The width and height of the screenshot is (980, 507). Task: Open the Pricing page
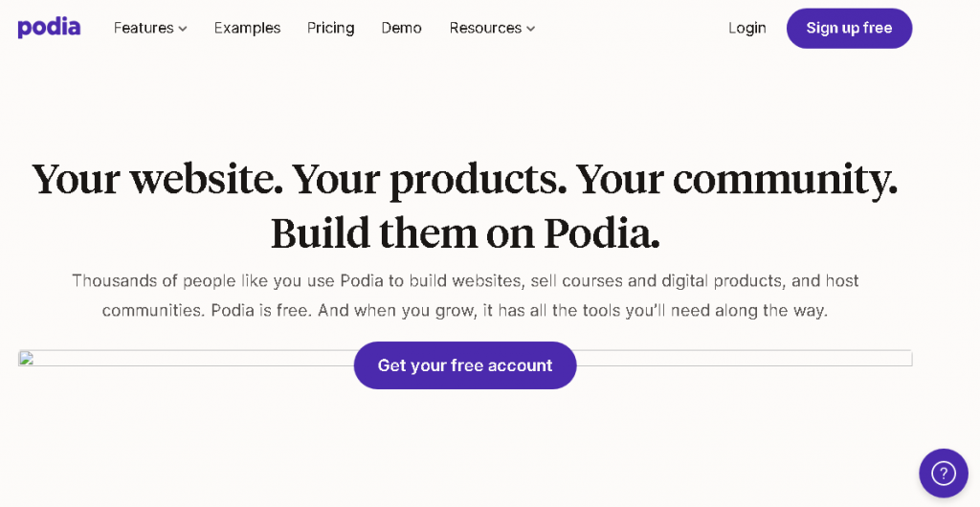(x=330, y=28)
